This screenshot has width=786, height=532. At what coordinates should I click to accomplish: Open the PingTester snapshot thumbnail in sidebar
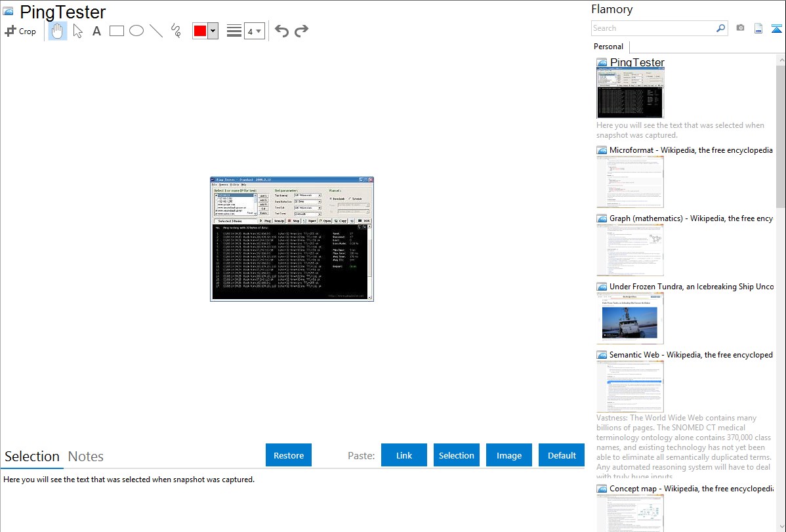click(x=630, y=94)
